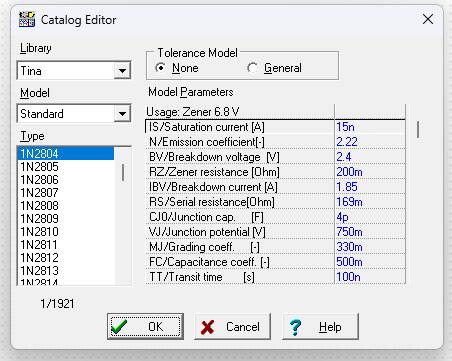This screenshot has height=361, width=452.
Task: Select type 1N2811
Action: (x=66, y=245)
